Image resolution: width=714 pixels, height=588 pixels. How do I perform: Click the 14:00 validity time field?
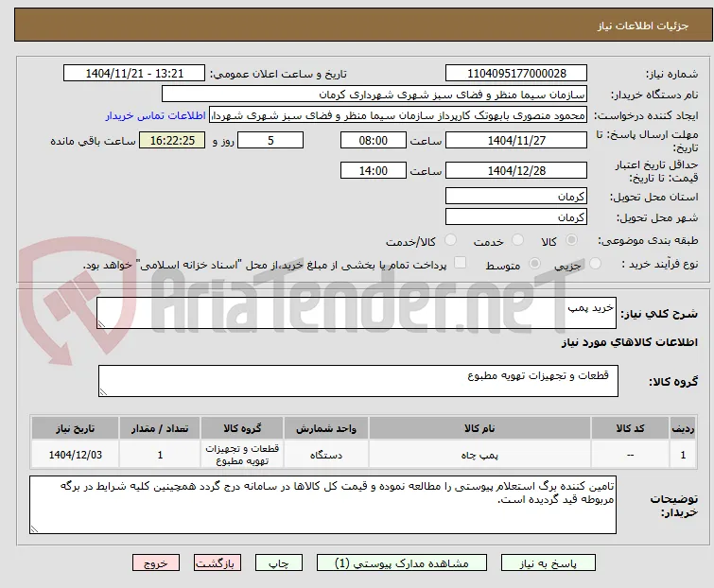click(374, 171)
